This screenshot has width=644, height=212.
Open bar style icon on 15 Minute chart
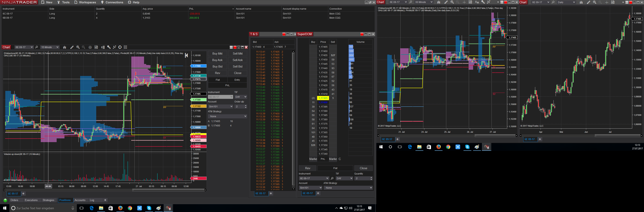64,47
